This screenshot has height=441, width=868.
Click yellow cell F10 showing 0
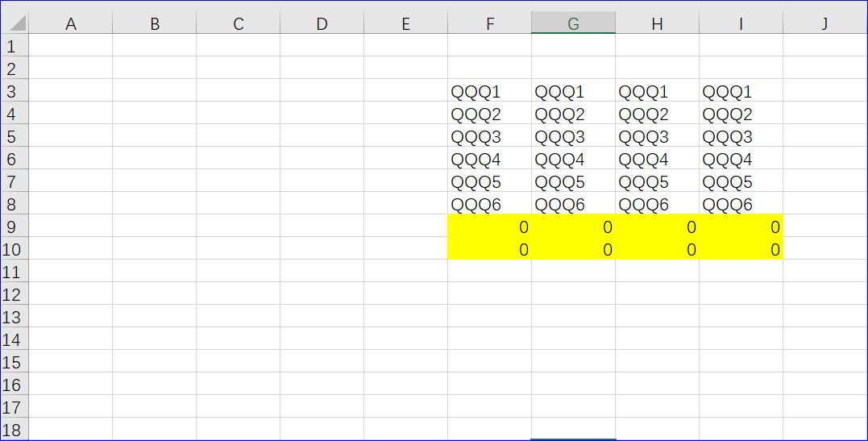tap(489, 249)
